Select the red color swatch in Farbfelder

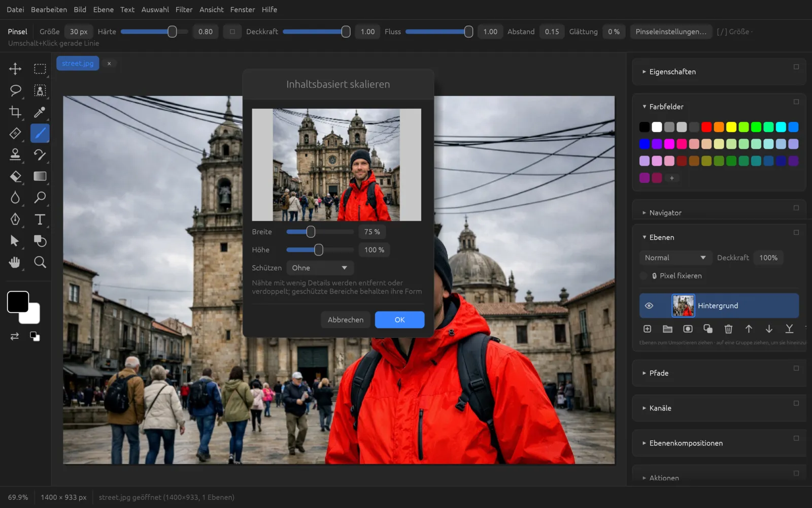click(x=706, y=127)
